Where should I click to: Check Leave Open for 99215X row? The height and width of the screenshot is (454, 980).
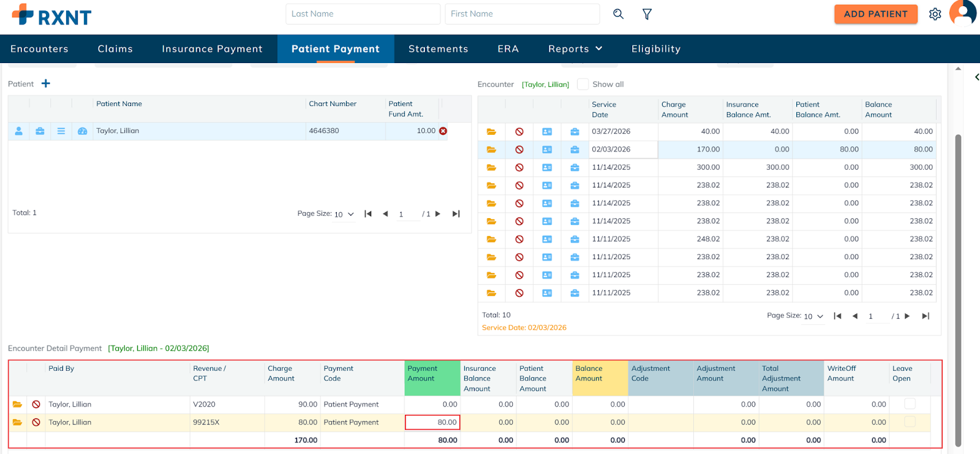[910, 422]
